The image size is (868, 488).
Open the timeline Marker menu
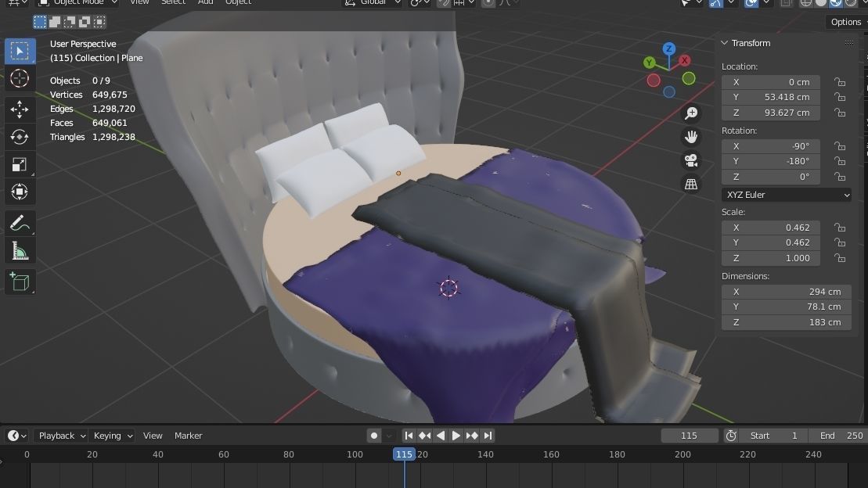(188, 436)
